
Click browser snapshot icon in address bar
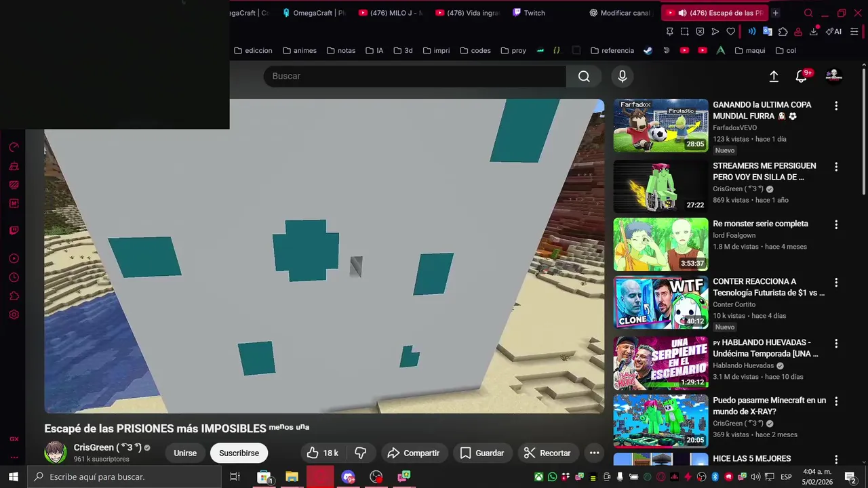tap(684, 32)
